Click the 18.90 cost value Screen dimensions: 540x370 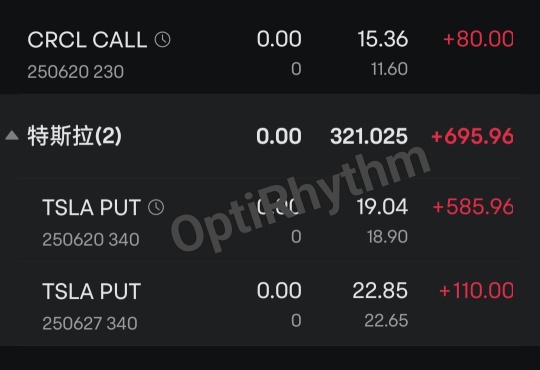point(387,237)
